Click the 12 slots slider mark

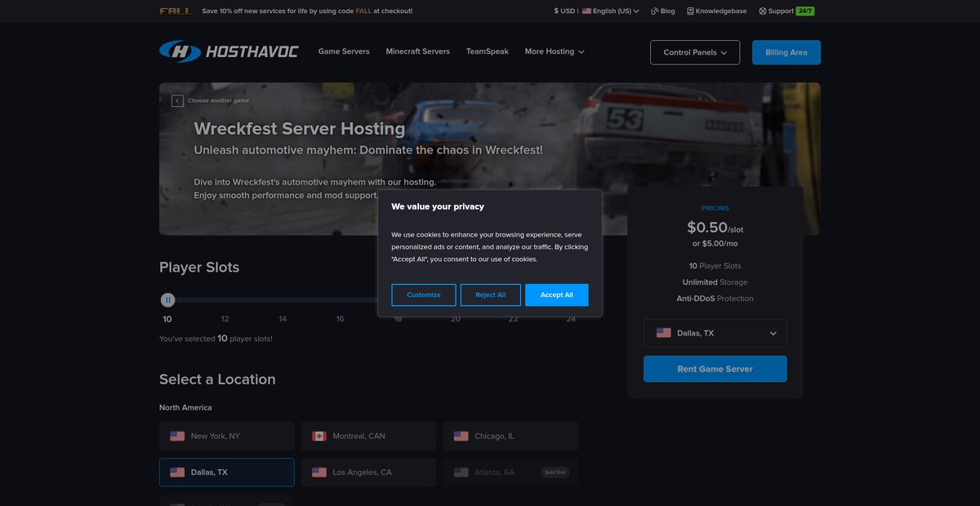click(225, 318)
